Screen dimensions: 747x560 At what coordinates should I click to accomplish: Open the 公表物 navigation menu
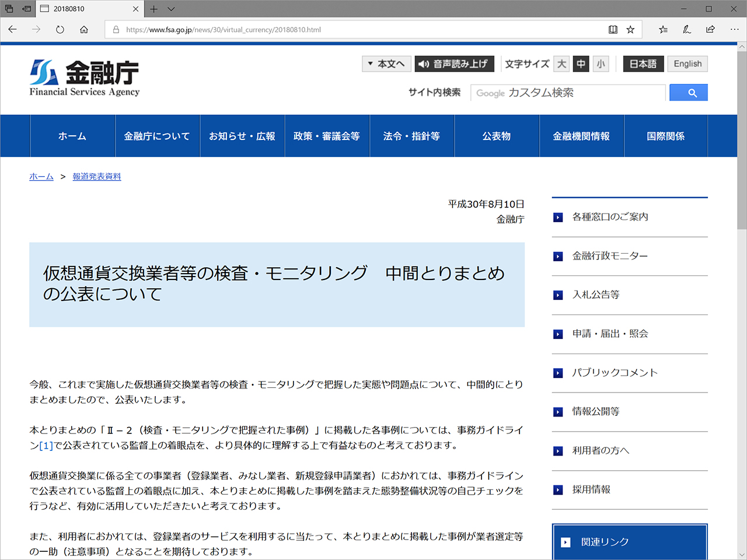tap(497, 135)
